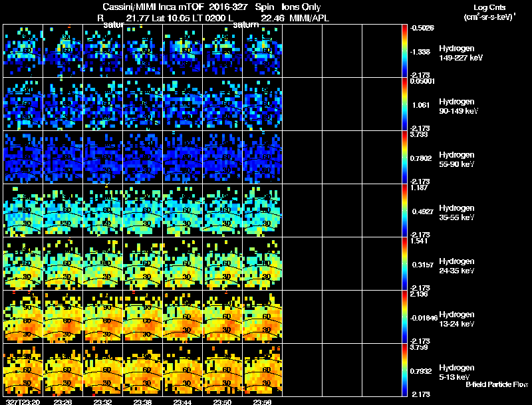
Task: Click the color bar beside Hydrogen 90-149 keV
Action: click(404, 104)
